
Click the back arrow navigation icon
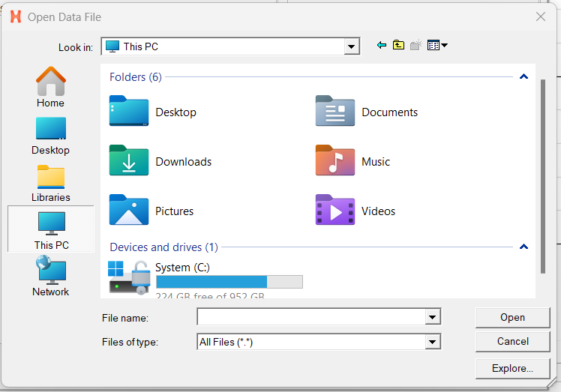[x=382, y=46]
